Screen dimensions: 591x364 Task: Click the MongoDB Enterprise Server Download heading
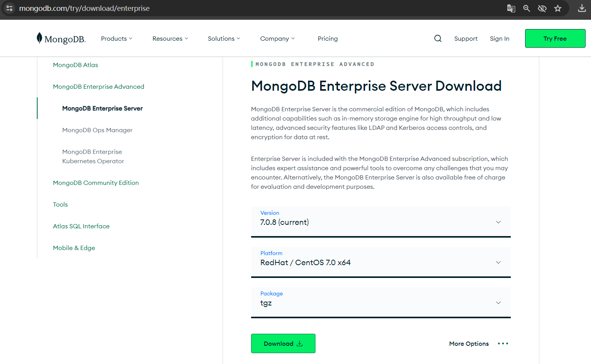tap(376, 86)
